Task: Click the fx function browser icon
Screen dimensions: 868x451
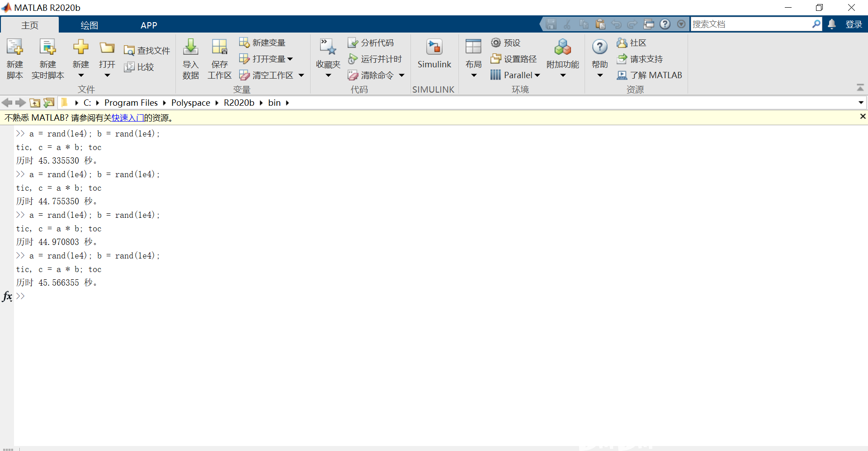Action: [7, 296]
